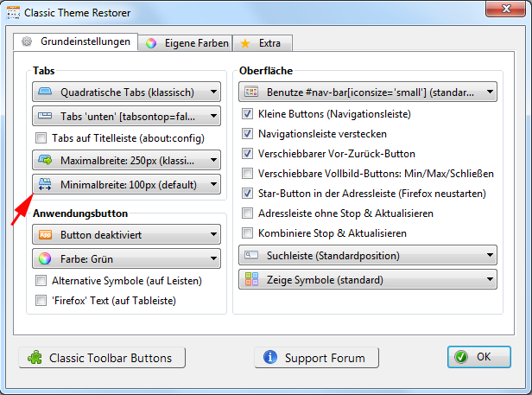Click the green checkmark icon on OK

pyautogui.click(x=461, y=357)
